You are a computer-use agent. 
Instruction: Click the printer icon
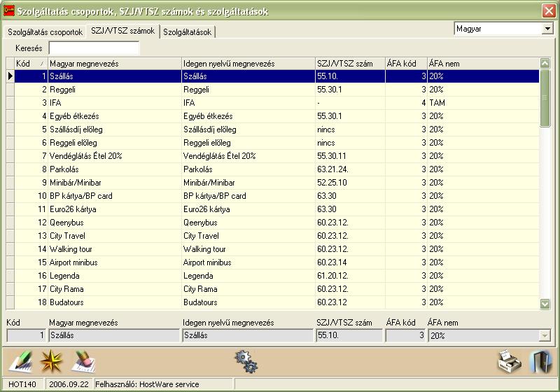[x=510, y=362]
